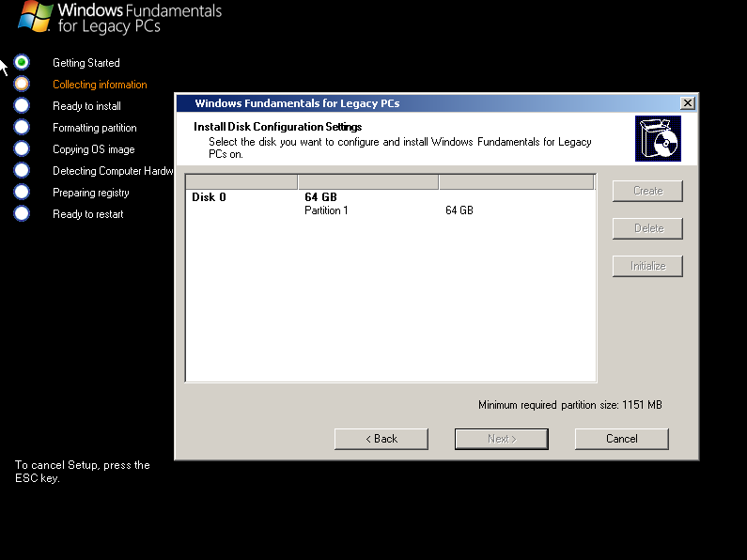Click the bold 64 GB disk size
Image resolution: width=747 pixels, height=560 pixels.
(x=320, y=197)
